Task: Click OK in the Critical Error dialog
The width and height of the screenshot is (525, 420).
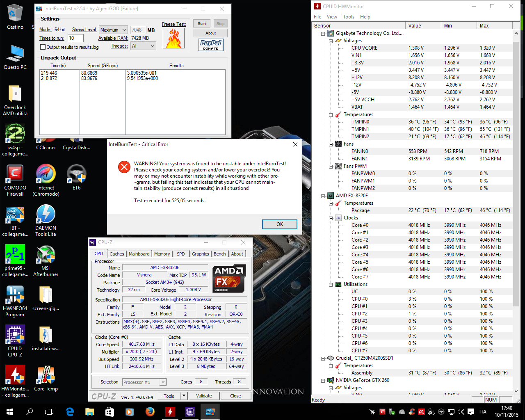Action: pos(280,224)
